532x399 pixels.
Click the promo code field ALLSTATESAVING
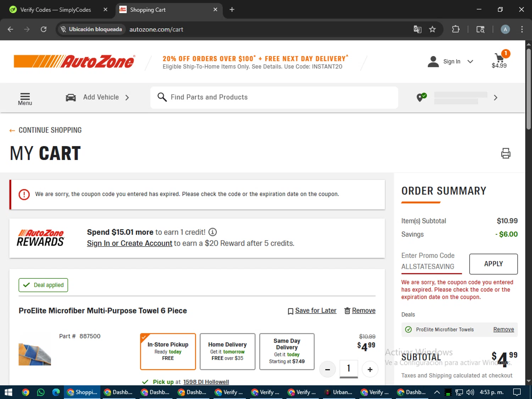tap(431, 266)
